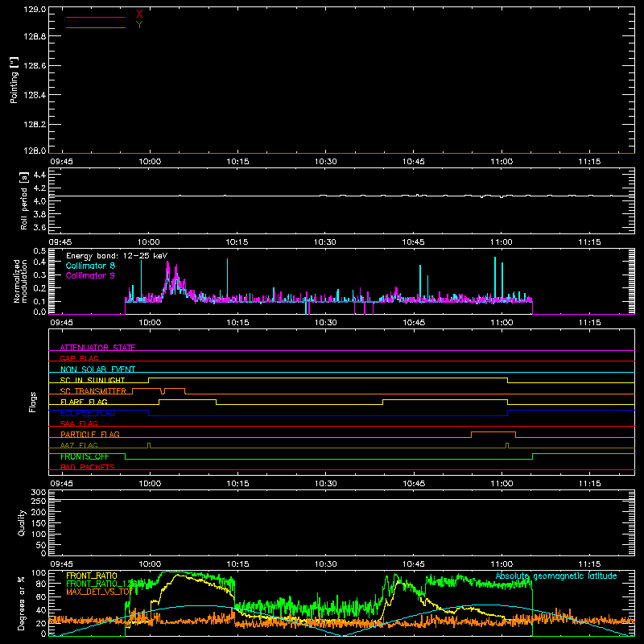Click the 250 tick on Quality axis
Viewport: 644px width, 644px height.
coord(39,502)
